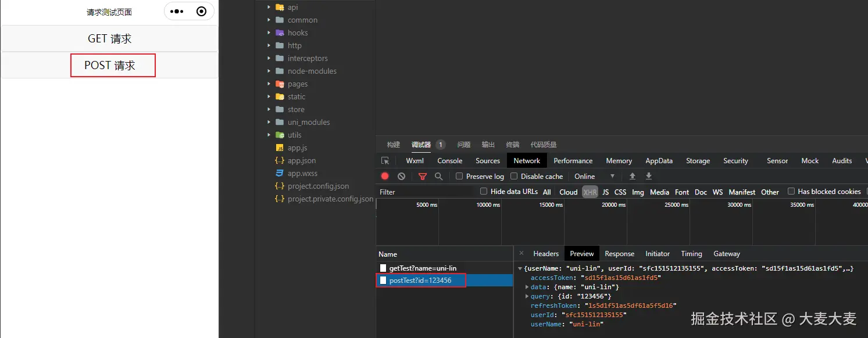The height and width of the screenshot is (338, 868).
Task: Click the network timeline overview area
Action: (621, 222)
